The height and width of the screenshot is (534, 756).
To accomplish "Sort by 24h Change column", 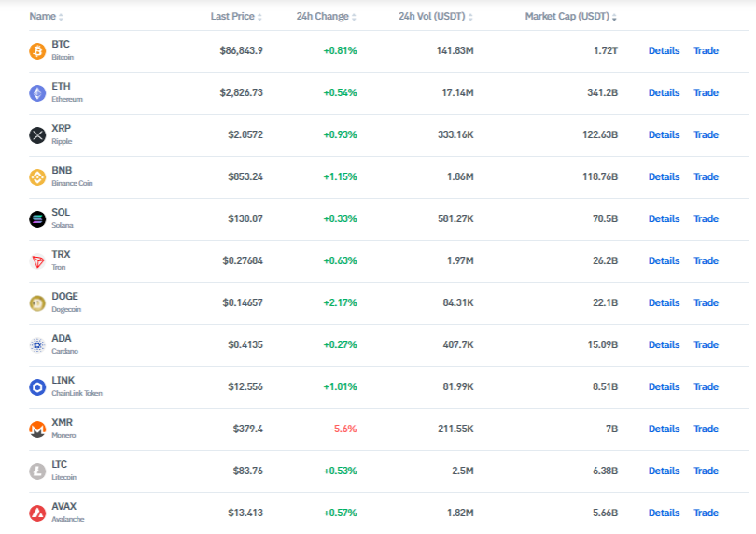I will (327, 17).
